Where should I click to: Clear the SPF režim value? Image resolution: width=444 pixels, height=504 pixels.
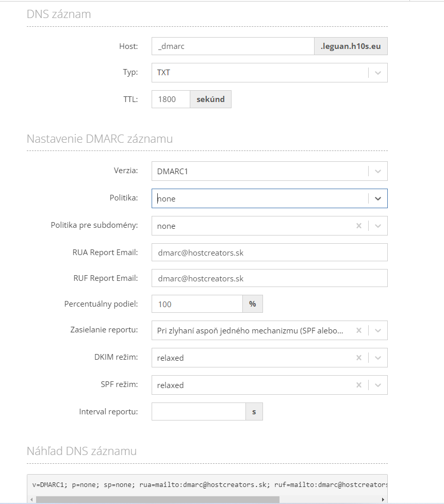359,385
